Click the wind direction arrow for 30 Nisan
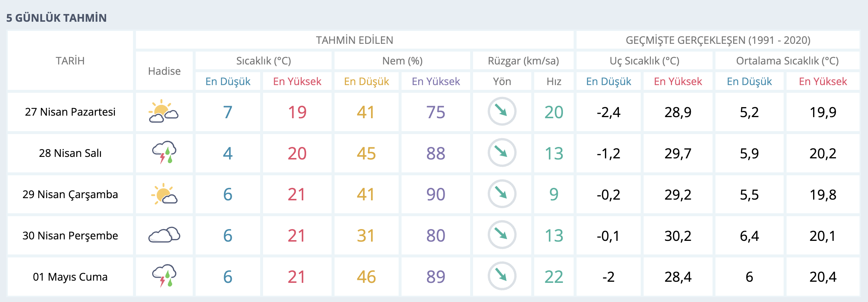 [x=502, y=235]
